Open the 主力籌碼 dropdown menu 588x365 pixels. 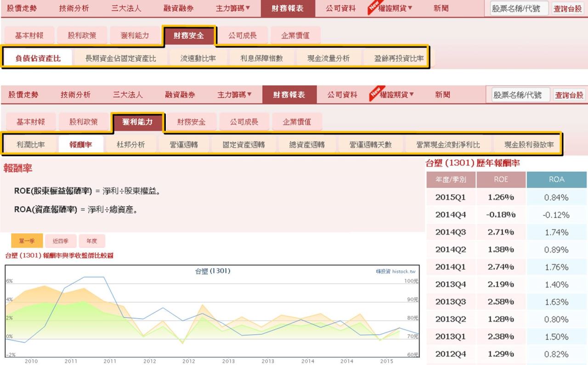pos(232,8)
